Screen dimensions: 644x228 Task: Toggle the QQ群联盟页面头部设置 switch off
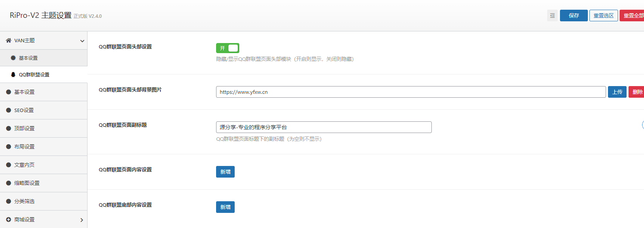coord(228,48)
